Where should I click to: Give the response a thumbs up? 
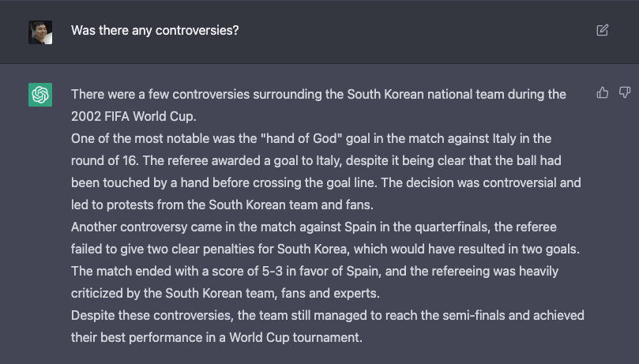click(603, 93)
